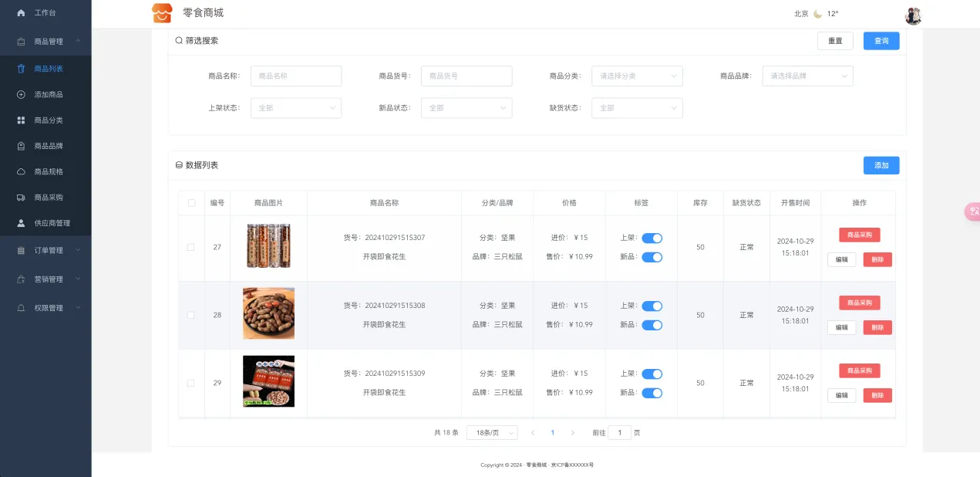Check the select-all checkbox in table header
The height and width of the screenshot is (477, 980).
[x=191, y=203]
